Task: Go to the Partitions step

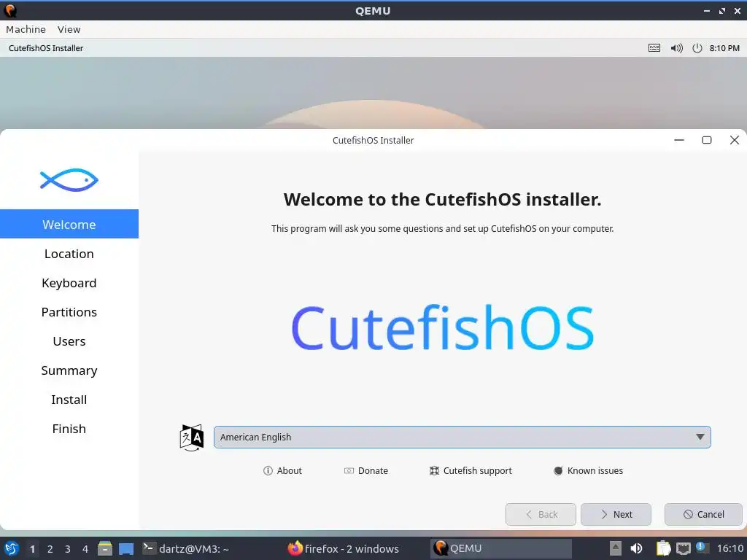Action: (69, 312)
